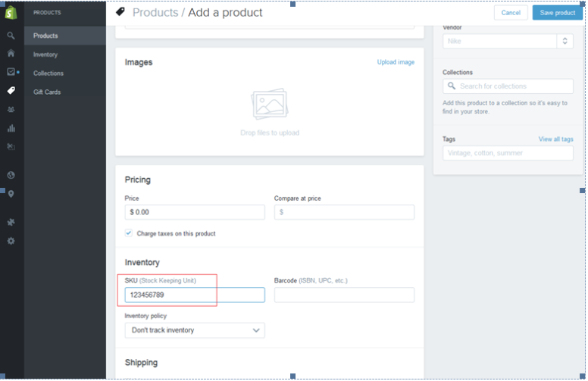Image resolution: width=588 pixels, height=381 pixels.
Task: Open the Apps puzzle piece icon
Action: coord(11,222)
